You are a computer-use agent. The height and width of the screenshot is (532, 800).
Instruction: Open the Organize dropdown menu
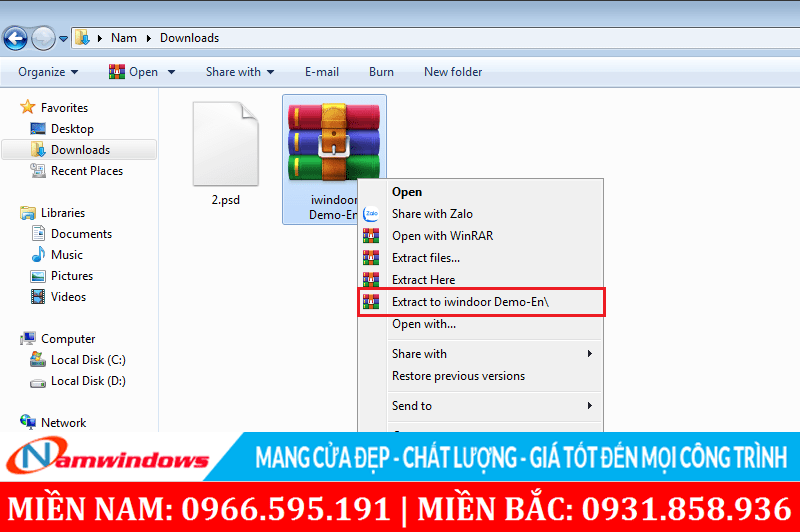pyautogui.click(x=48, y=72)
